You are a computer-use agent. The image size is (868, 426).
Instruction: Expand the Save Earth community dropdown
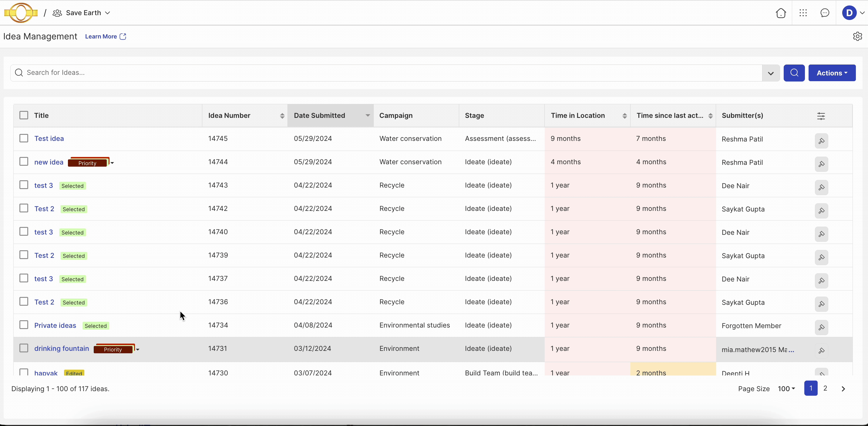click(x=107, y=13)
